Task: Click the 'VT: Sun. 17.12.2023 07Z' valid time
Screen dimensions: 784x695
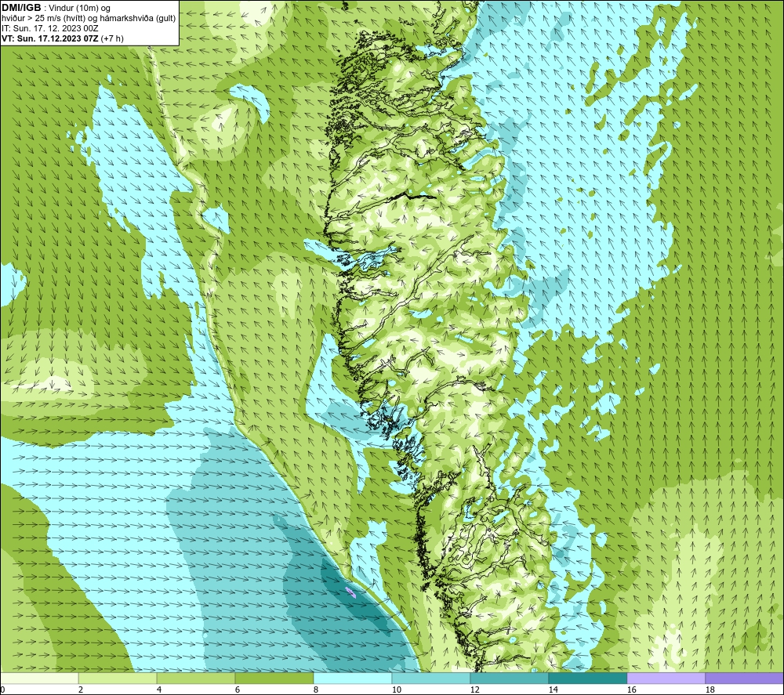Action: click(50, 38)
